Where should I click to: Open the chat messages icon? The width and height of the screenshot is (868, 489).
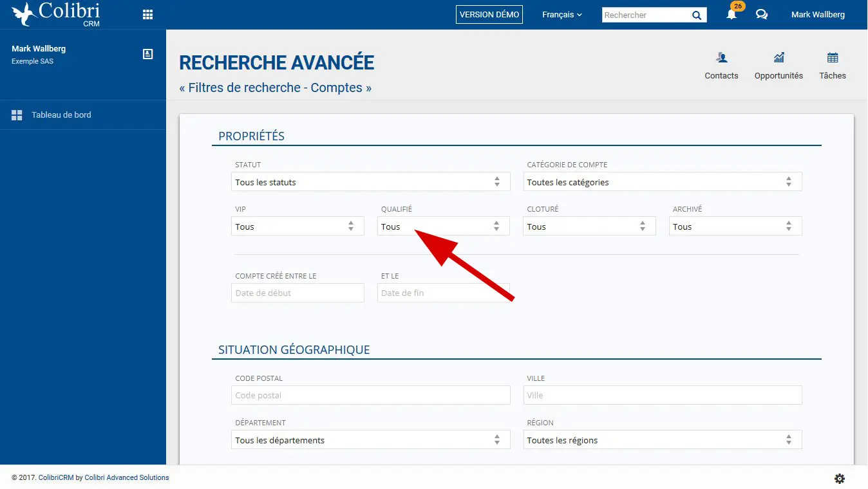pyautogui.click(x=762, y=15)
